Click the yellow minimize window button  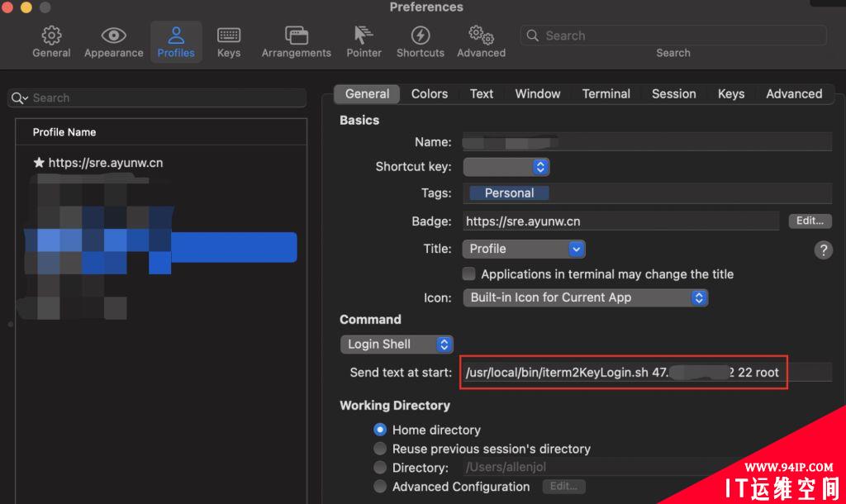coord(26,7)
